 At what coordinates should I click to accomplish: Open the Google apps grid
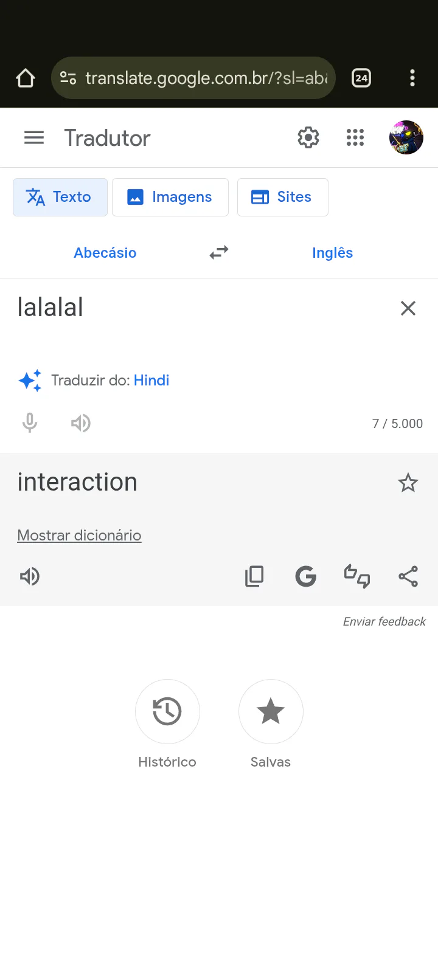point(355,138)
